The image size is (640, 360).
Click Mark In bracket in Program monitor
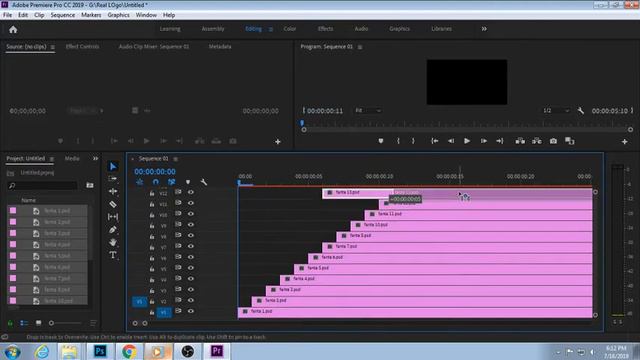tap(398, 141)
